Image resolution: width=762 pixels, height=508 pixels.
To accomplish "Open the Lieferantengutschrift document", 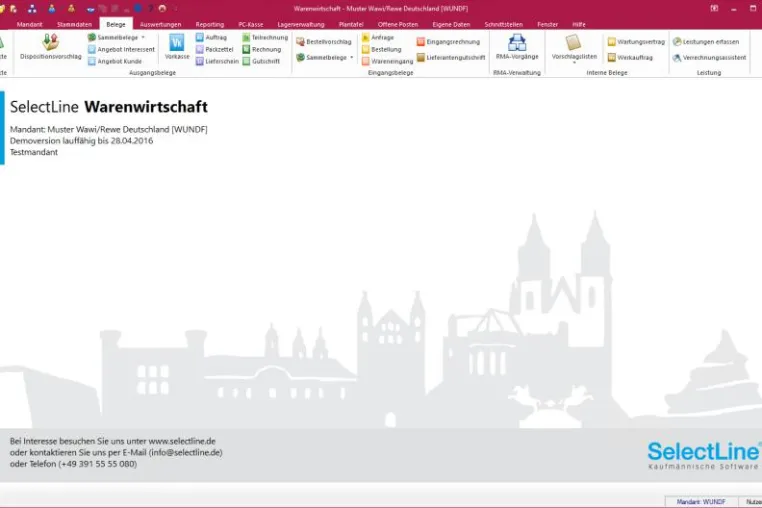I will pos(451,57).
